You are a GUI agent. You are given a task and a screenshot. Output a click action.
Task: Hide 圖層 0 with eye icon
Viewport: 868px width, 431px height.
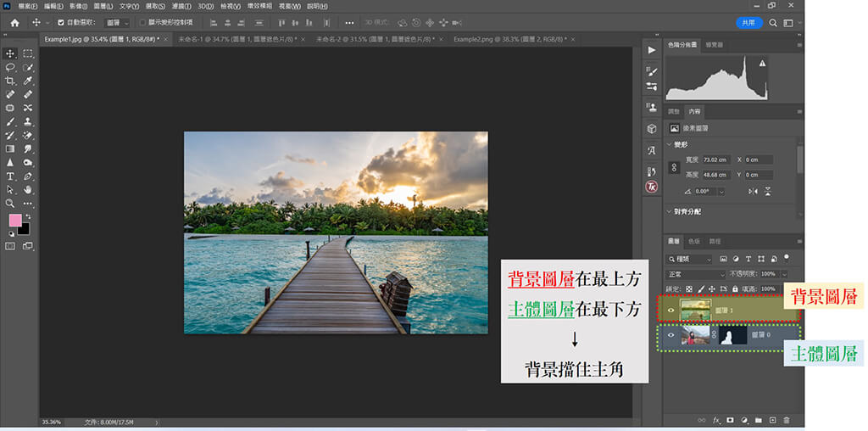tap(671, 335)
